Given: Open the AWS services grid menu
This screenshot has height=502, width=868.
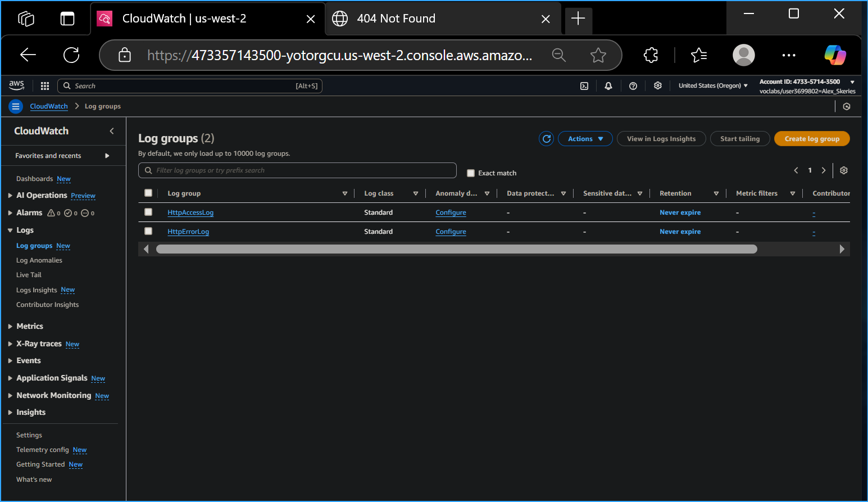Looking at the screenshot, I should (45, 85).
